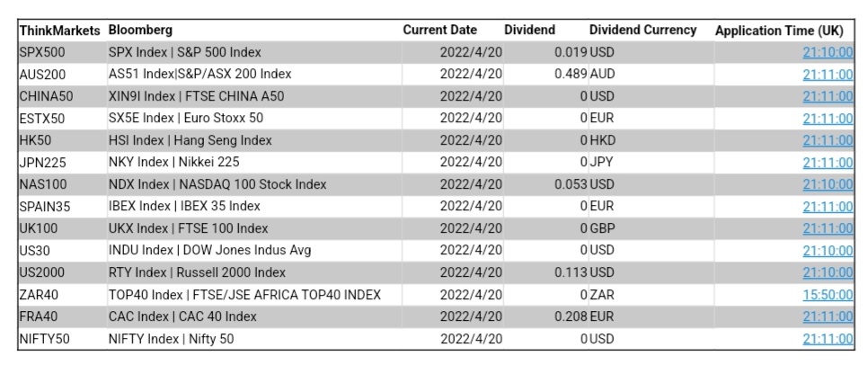868x365 pixels.
Task: Follow the UK100 application time link
Action: click(828, 228)
